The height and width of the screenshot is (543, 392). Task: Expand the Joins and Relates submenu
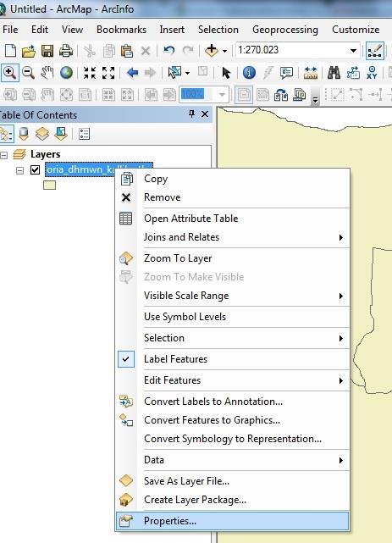coord(341,237)
